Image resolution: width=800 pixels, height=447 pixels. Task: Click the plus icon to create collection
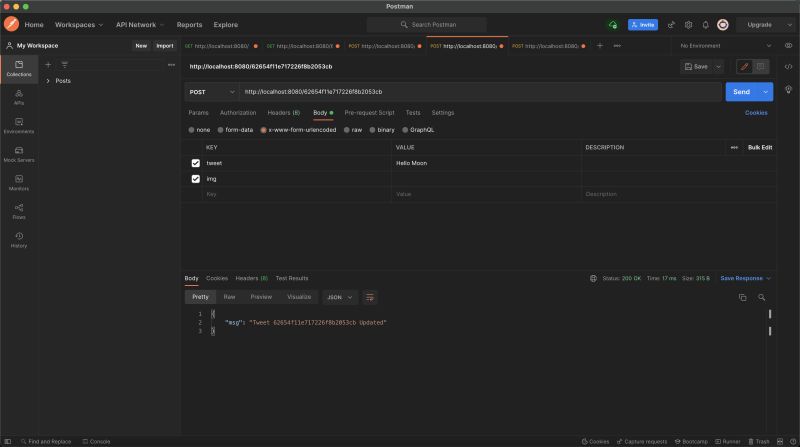[x=48, y=65]
